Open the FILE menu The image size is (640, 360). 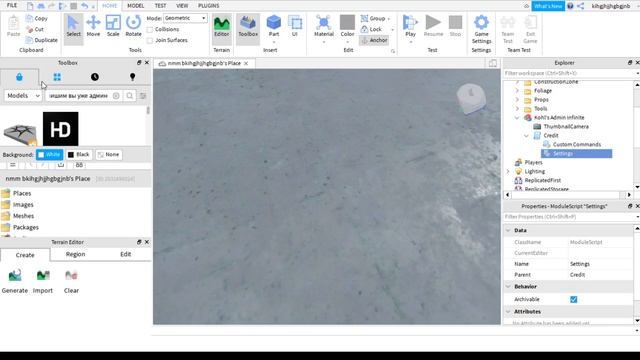point(12,6)
